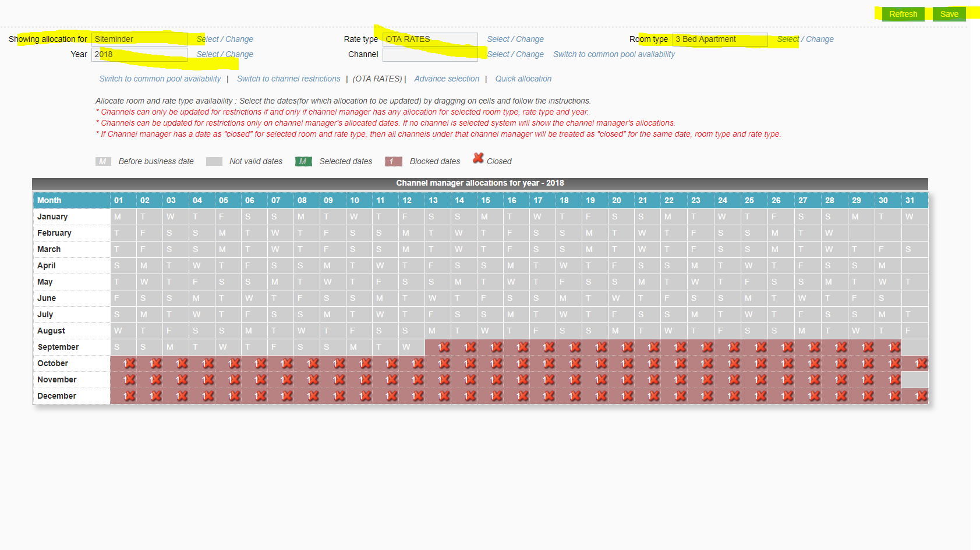Select closed icon on November 08
Screen dimensions: 980x550
coord(313,379)
